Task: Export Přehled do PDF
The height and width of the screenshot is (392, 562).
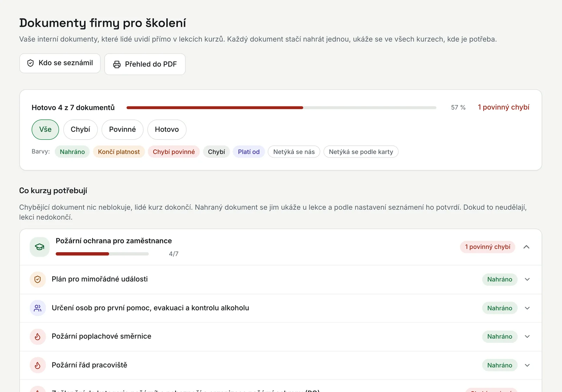Action: click(x=145, y=64)
